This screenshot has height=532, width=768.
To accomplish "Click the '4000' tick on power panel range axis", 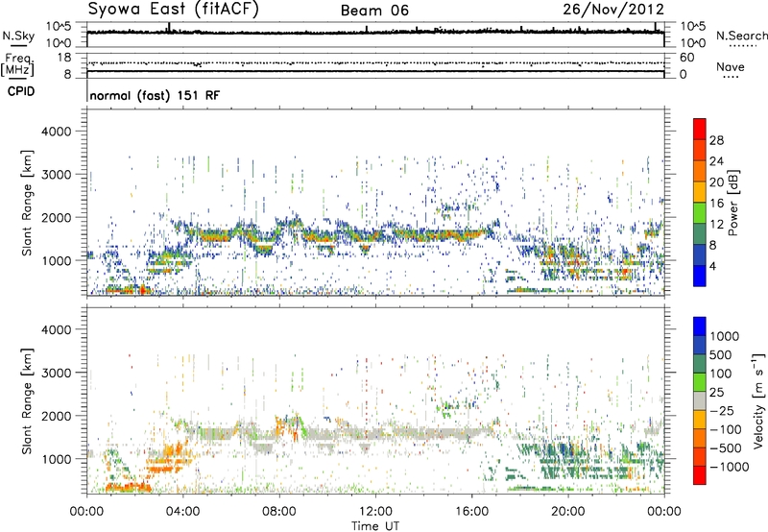I will click(x=56, y=132).
